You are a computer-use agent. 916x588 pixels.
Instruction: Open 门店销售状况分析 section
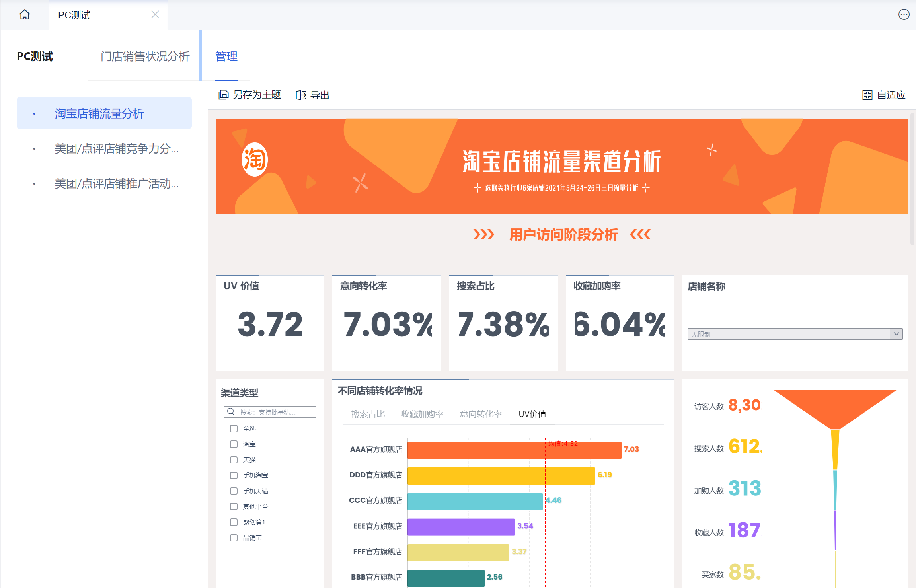145,56
